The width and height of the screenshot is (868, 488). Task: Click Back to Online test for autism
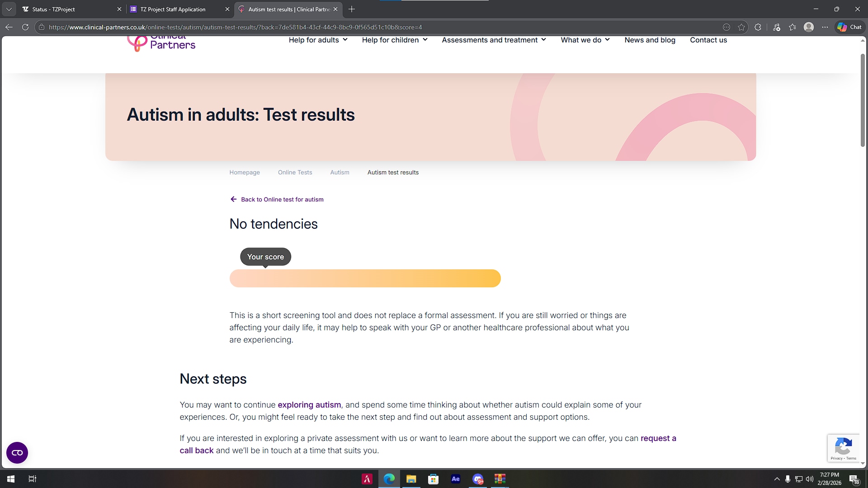(x=282, y=199)
